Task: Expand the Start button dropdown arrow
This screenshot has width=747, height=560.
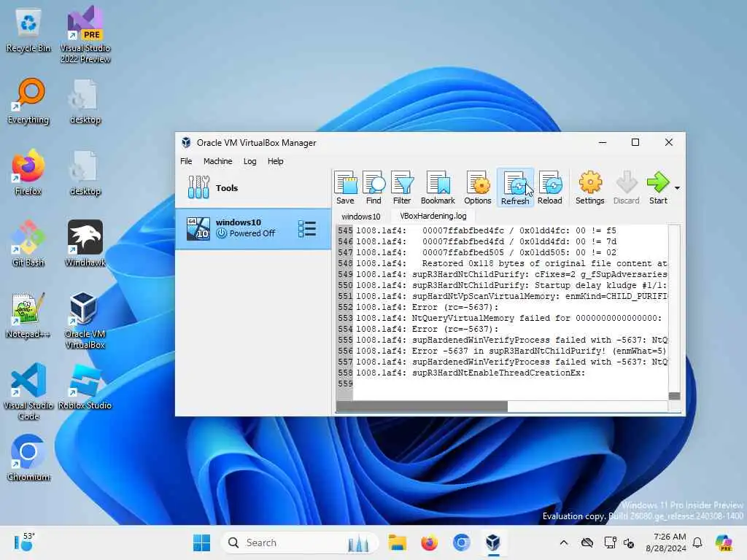Action: click(x=677, y=187)
